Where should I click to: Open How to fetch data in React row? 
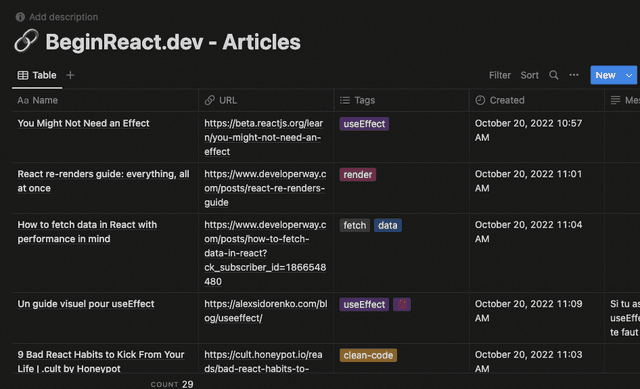point(87,232)
